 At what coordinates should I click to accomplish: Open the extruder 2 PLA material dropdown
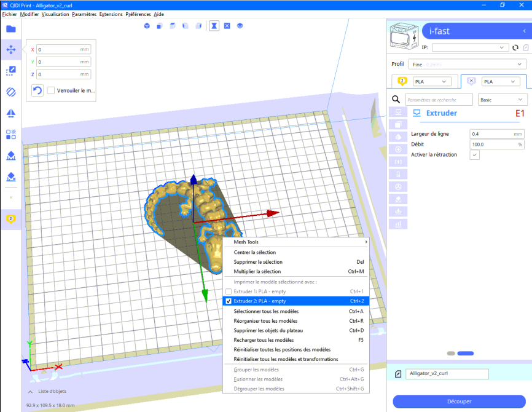tap(501, 82)
